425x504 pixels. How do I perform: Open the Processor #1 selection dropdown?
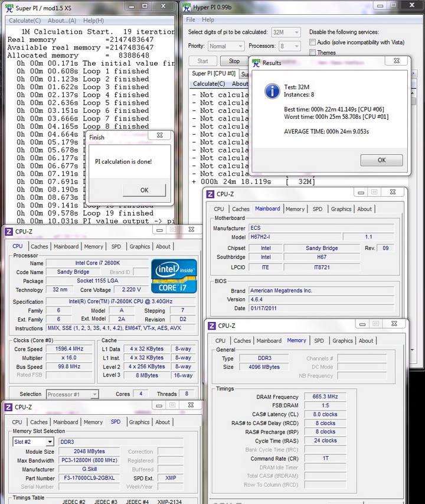(73, 394)
